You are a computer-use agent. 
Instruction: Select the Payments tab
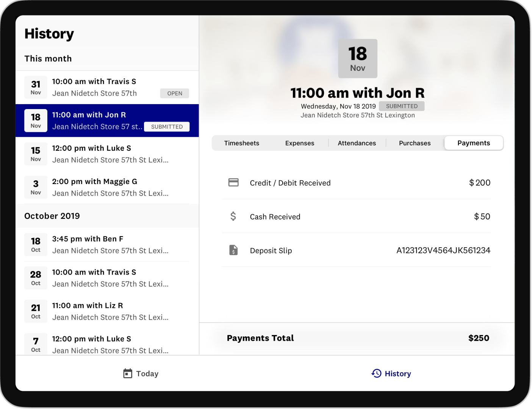[473, 143]
